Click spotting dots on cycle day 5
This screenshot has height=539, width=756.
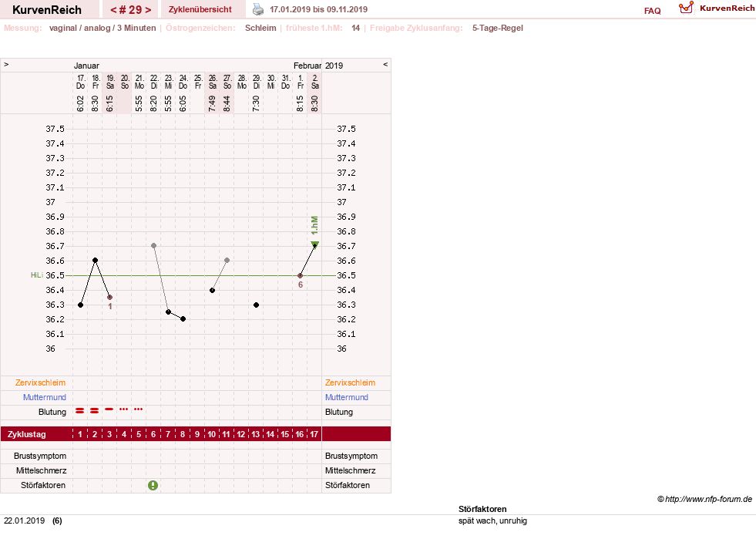click(139, 409)
